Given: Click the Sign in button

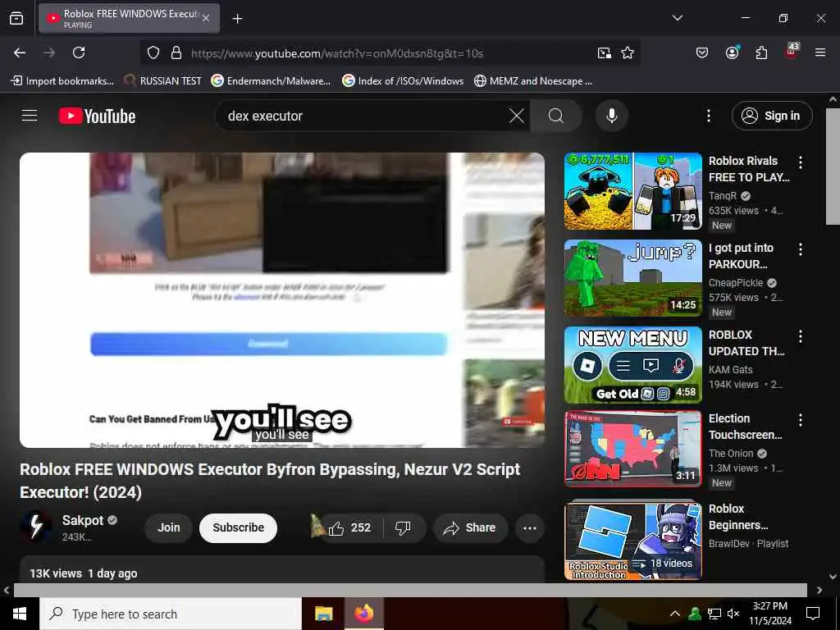Looking at the screenshot, I should 772,116.
